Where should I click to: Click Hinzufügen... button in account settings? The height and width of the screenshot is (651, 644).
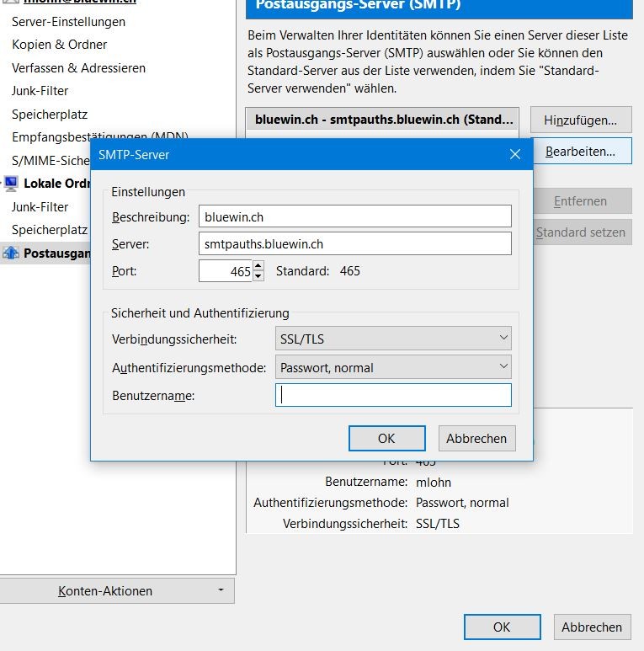pyautogui.click(x=581, y=120)
